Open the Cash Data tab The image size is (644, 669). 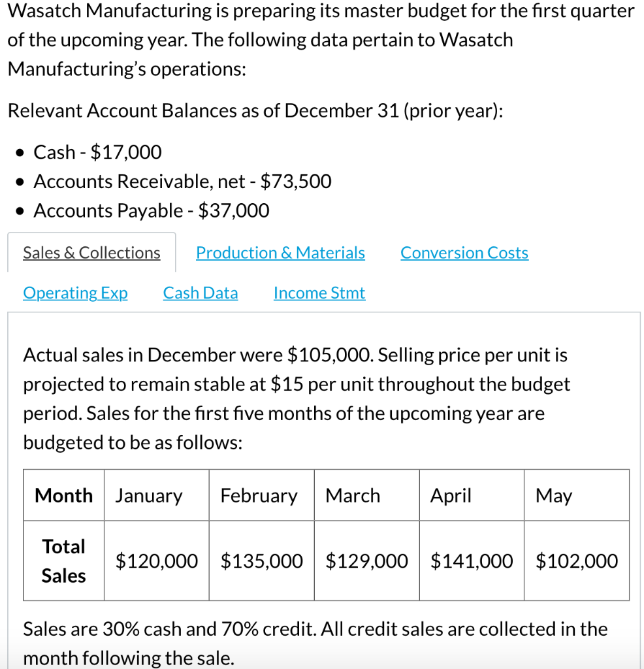tap(200, 293)
